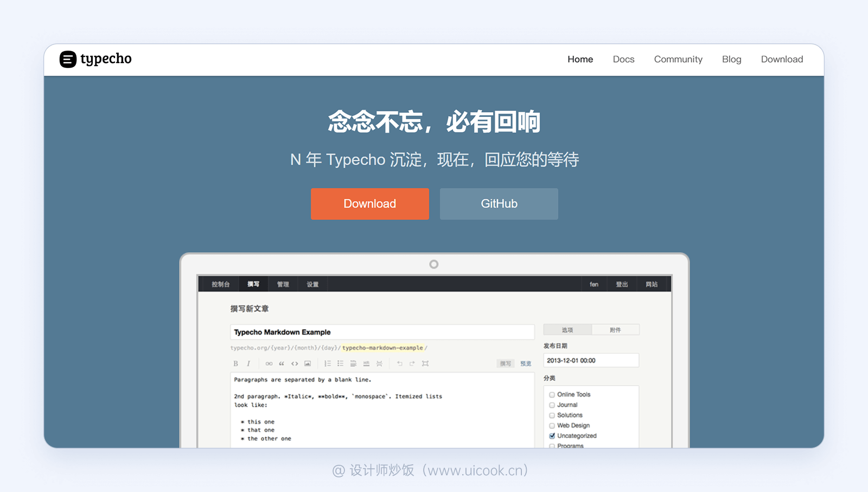Check the Online Tools category
The width and height of the screenshot is (868, 492).
552,394
